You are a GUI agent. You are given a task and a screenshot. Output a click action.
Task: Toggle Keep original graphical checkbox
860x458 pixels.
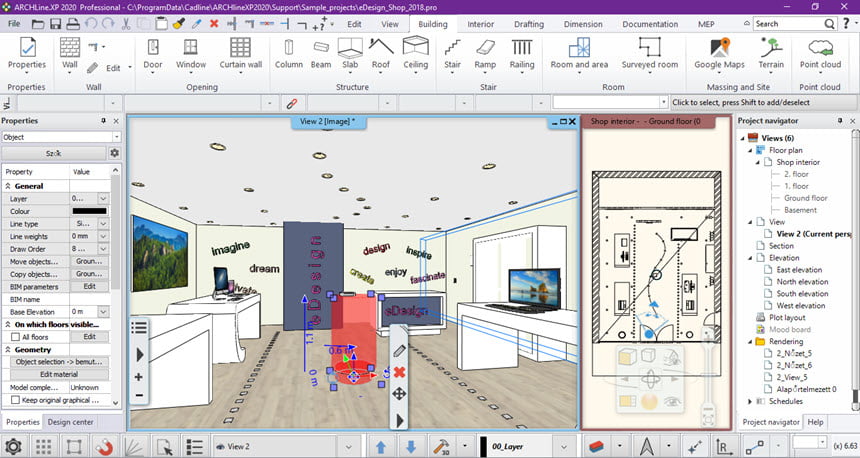point(15,400)
